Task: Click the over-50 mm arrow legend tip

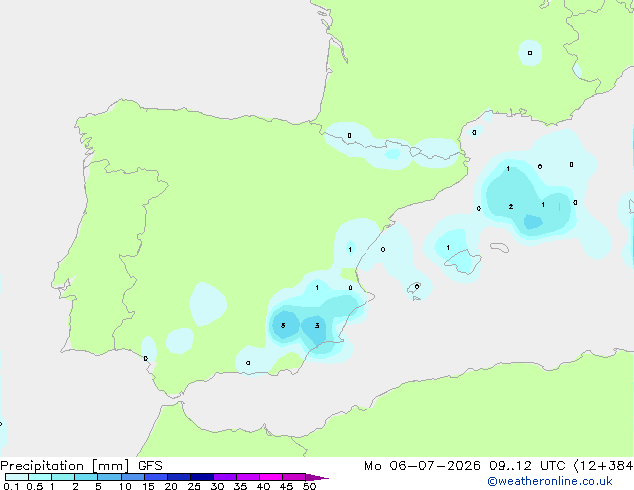Action: tap(317, 477)
